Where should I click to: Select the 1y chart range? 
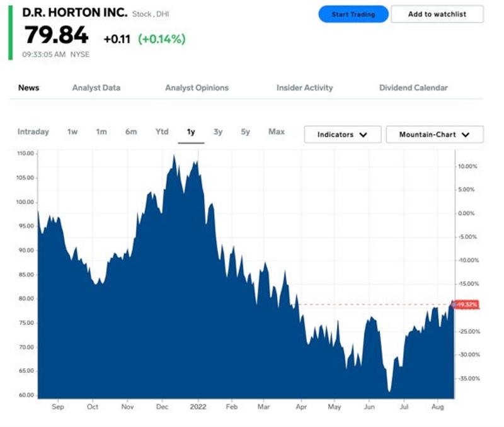tap(191, 132)
